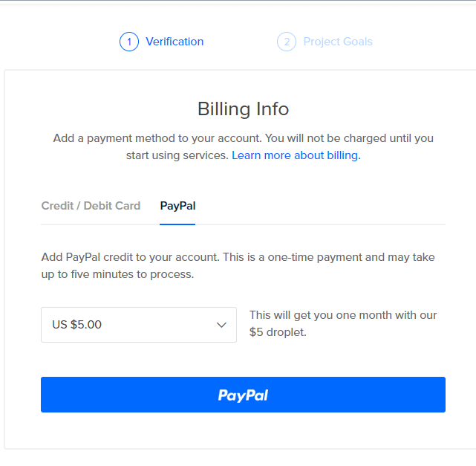This screenshot has width=476, height=466.
Task: Select the PayPal payment tab
Action: (177, 206)
